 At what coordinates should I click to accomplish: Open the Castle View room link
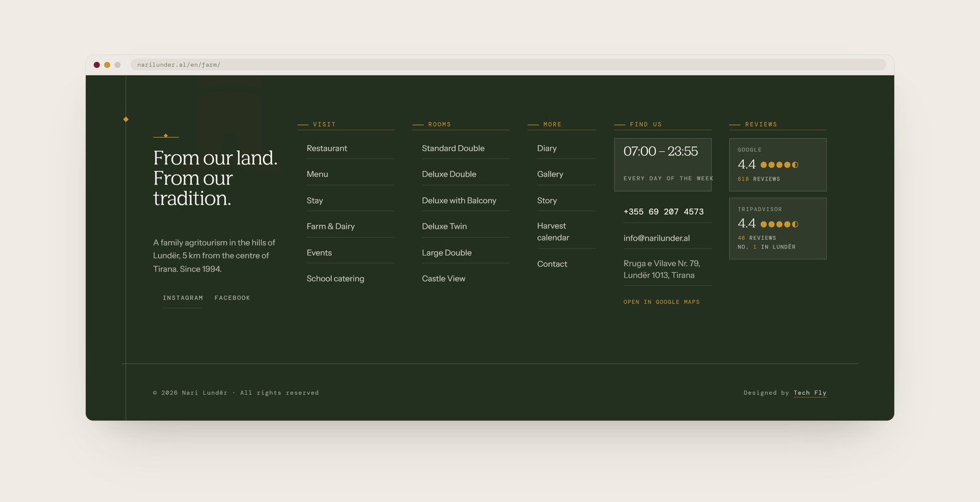coord(443,279)
